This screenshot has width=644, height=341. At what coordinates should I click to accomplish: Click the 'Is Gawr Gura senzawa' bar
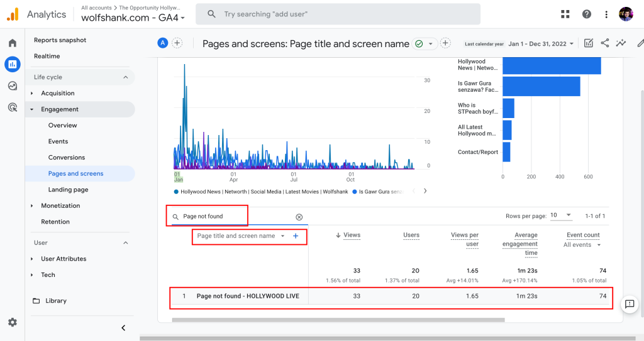[541, 87]
